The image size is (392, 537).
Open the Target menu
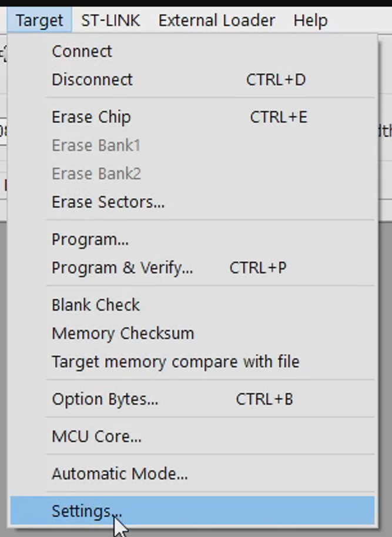pyautogui.click(x=39, y=21)
